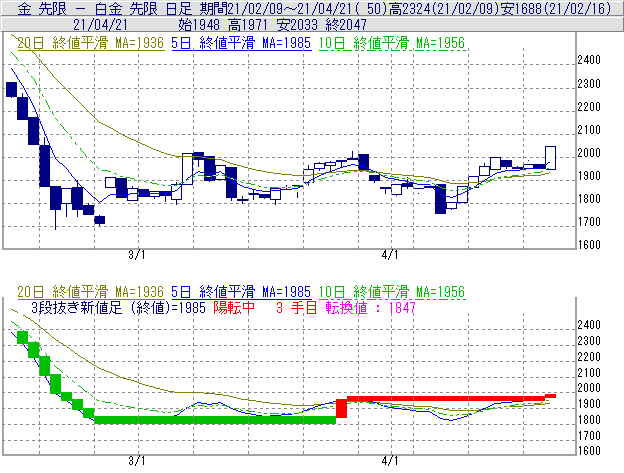
Task: Click the lower chart's "10日 終値平滑 MA=1956" legend
Action: pyautogui.click(x=392, y=292)
